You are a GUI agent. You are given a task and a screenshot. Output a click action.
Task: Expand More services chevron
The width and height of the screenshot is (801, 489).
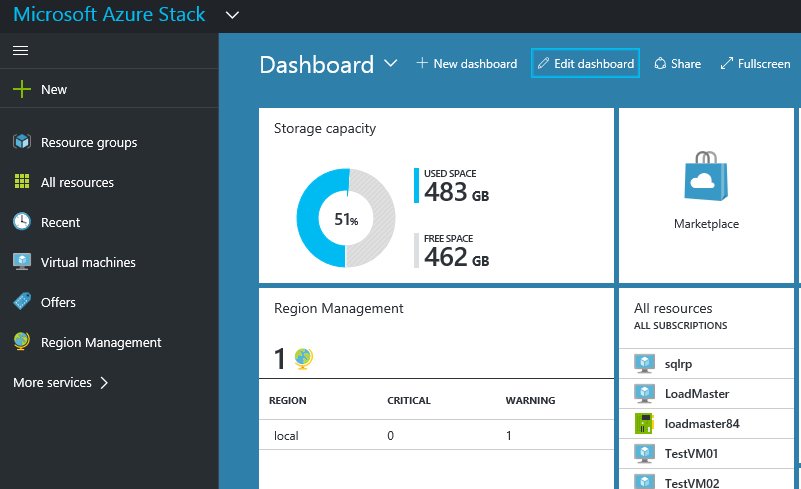pyautogui.click(x=104, y=383)
